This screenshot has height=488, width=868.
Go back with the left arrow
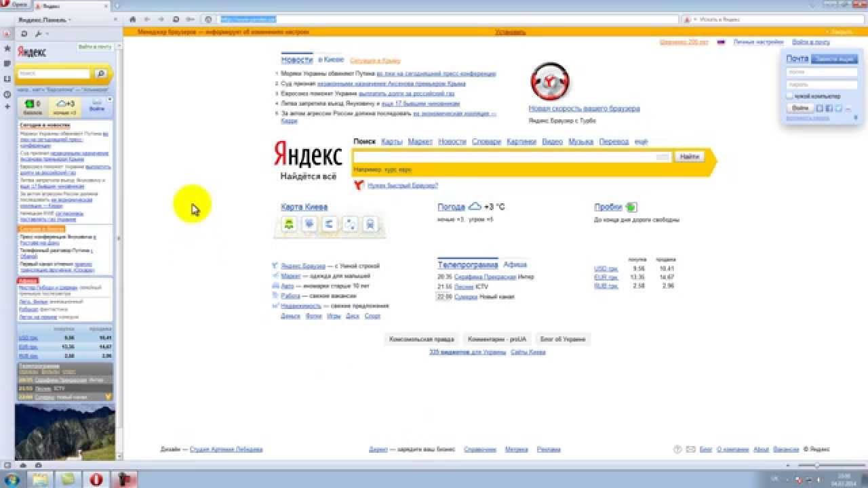pos(147,20)
